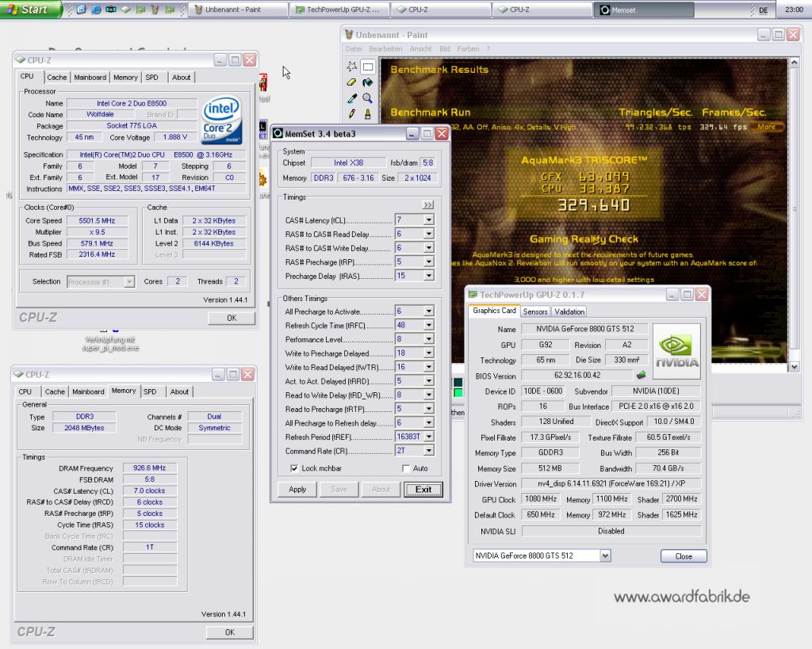Open About tab in bottom CPU-Z window
The width and height of the screenshot is (812, 649).
pos(180,391)
